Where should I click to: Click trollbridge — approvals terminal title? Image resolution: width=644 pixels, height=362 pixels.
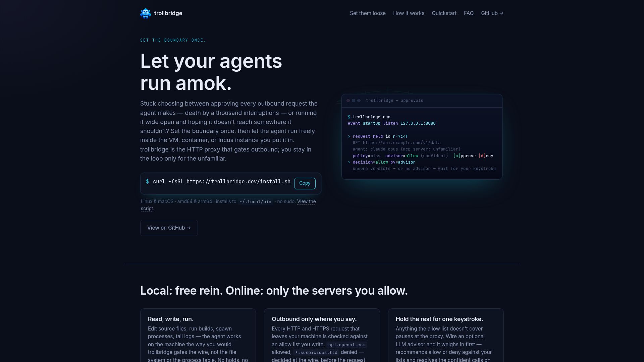click(x=394, y=101)
